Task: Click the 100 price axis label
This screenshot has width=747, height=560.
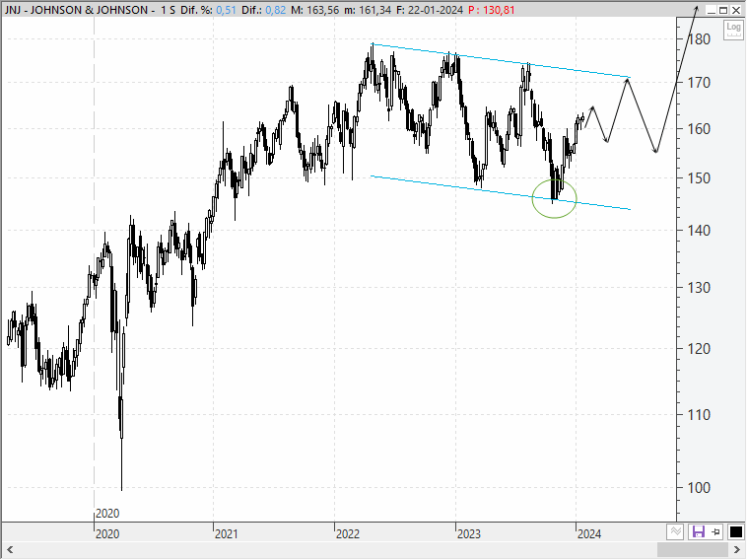Action: click(x=698, y=487)
